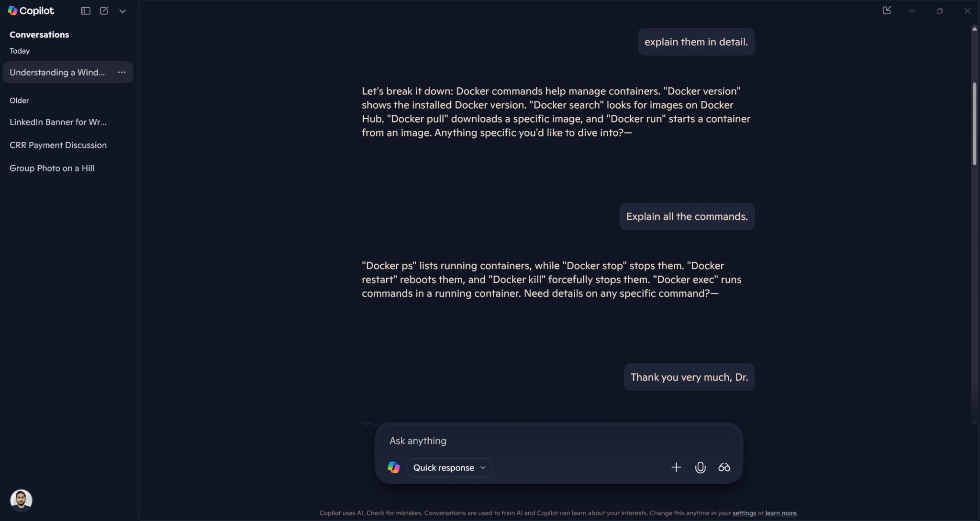Click the pop-out window icon at top right
The image size is (980, 521).
click(x=887, y=11)
